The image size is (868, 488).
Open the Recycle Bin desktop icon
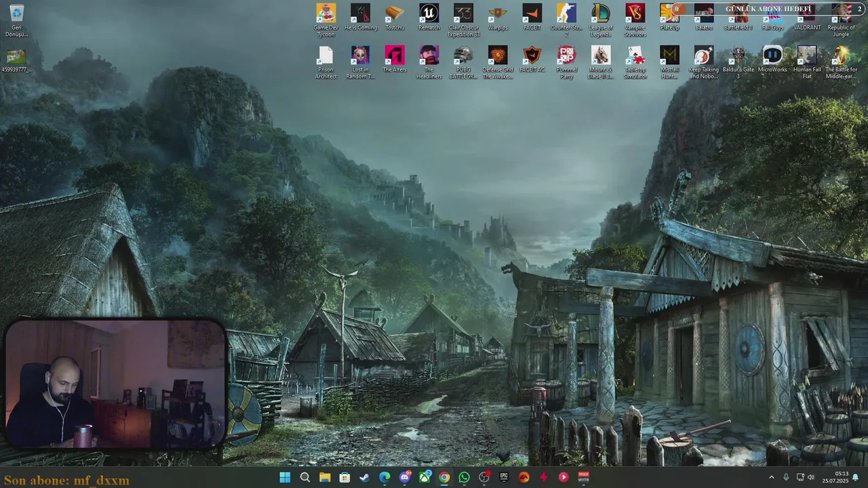(x=17, y=20)
